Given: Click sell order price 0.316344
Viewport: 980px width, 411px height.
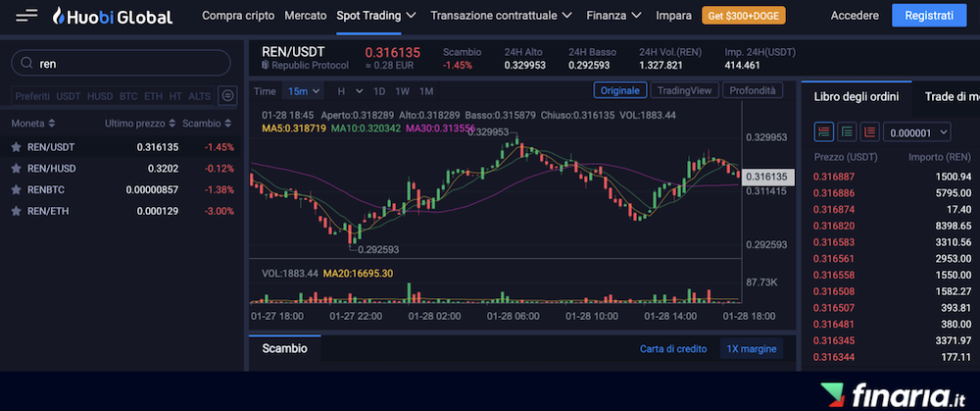Looking at the screenshot, I should pyautogui.click(x=834, y=357).
